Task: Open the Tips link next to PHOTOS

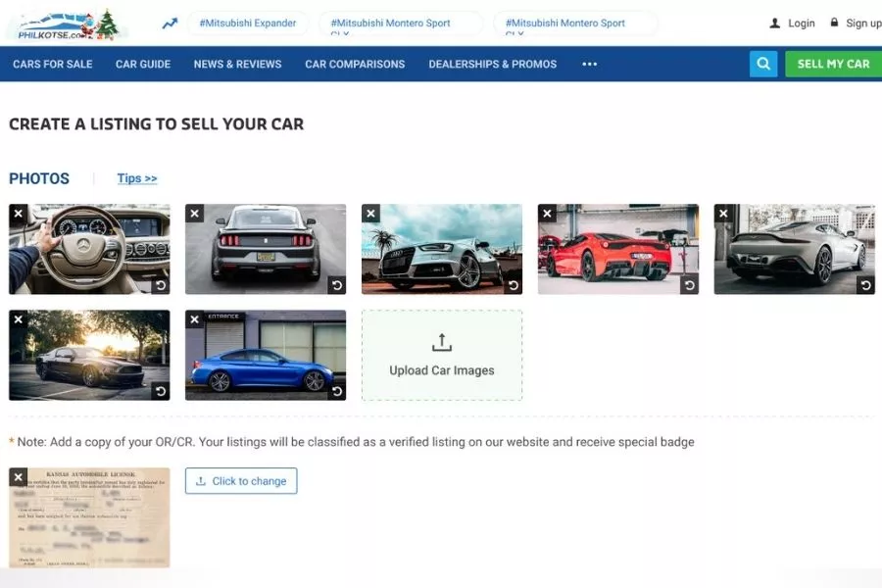Action: (x=136, y=178)
